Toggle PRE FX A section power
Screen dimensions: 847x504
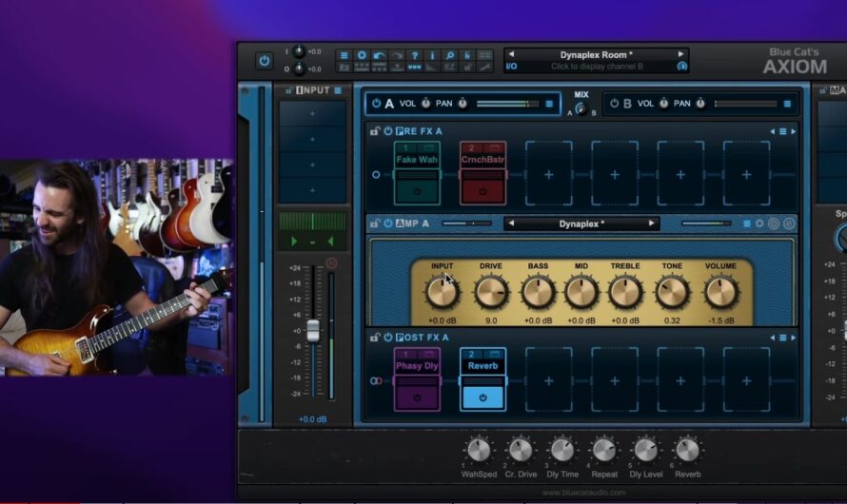tap(388, 131)
